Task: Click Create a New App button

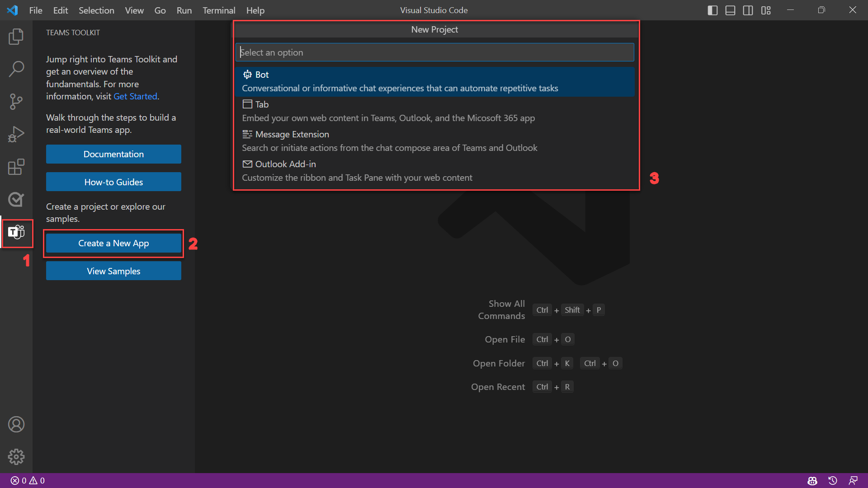Action: tap(113, 243)
